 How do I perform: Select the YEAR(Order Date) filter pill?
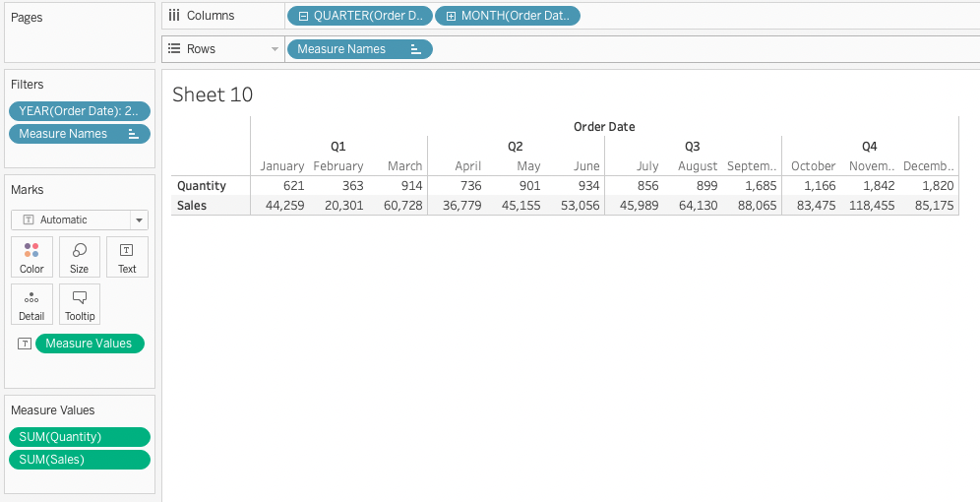tap(79, 111)
